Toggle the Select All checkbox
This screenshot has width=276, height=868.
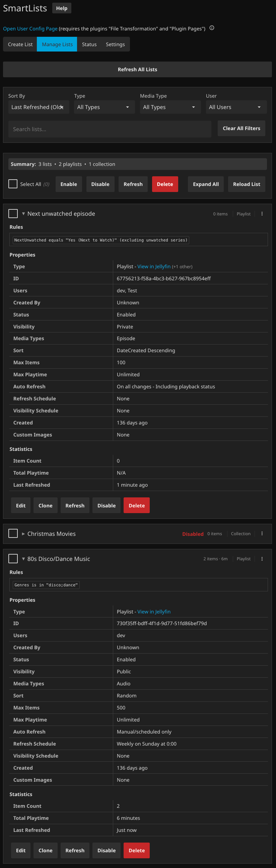click(x=13, y=184)
